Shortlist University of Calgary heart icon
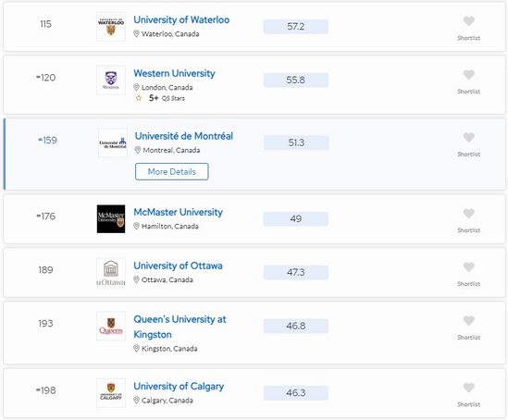Image resolution: width=508 pixels, height=420 pixels. point(468,388)
